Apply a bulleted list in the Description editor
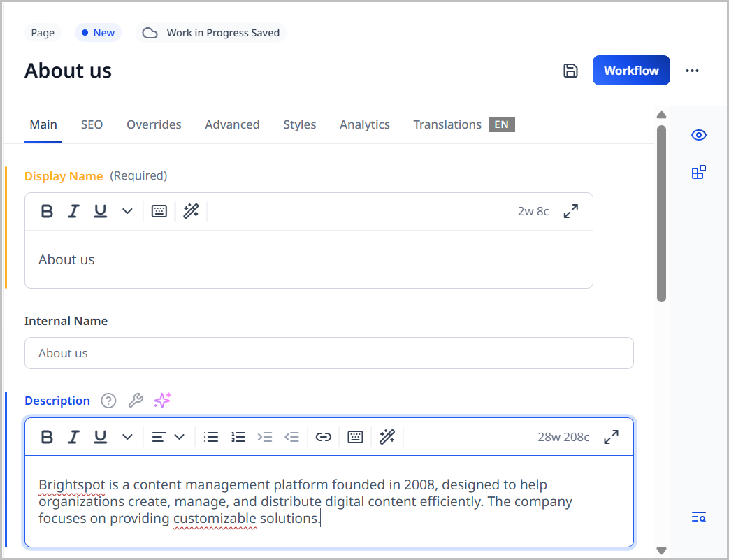Screen dimensions: 729x560 [x=211, y=436]
